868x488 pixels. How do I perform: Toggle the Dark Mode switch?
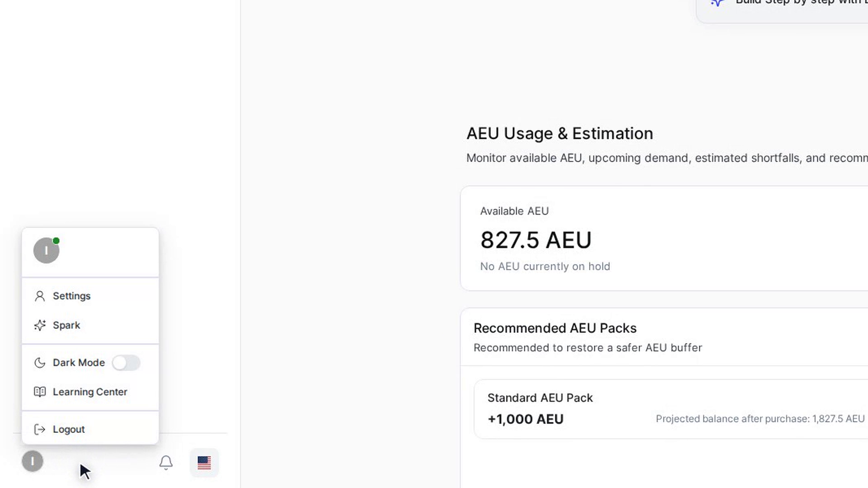coord(126,363)
